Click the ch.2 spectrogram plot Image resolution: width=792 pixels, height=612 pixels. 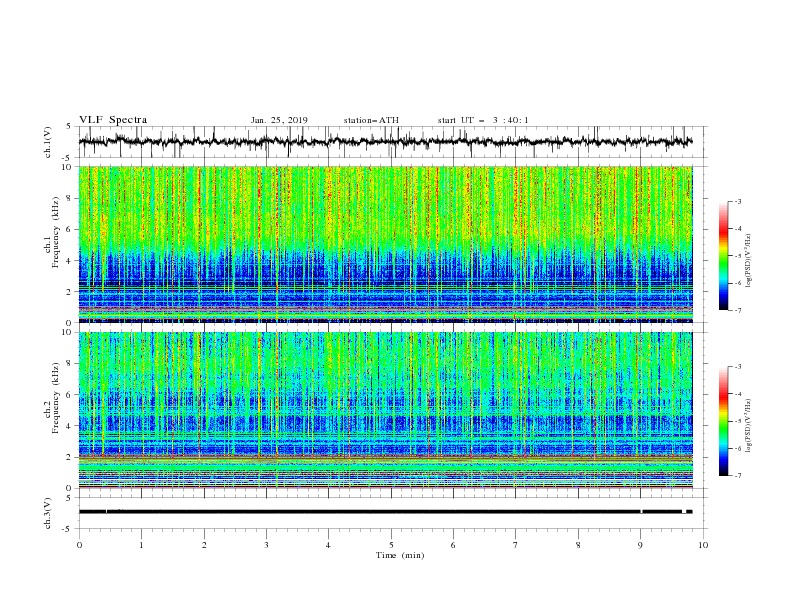tap(386, 410)
